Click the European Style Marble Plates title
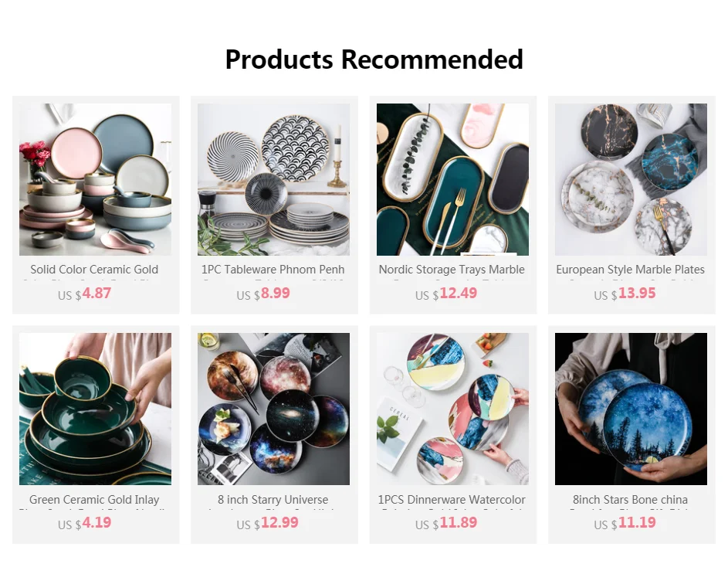This screenshot has height=567, width=728. (x=631, y=270)
